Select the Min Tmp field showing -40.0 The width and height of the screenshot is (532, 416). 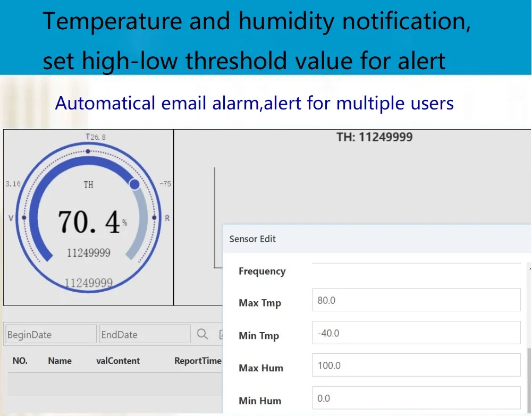pyautogui.click(x=416, y=333)
